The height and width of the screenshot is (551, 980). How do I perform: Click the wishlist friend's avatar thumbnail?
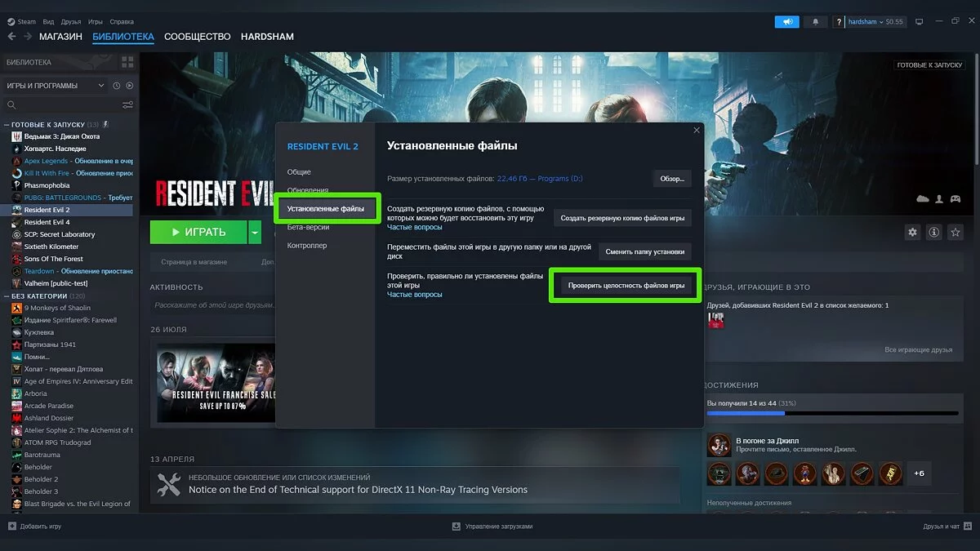tap(715, 321)
